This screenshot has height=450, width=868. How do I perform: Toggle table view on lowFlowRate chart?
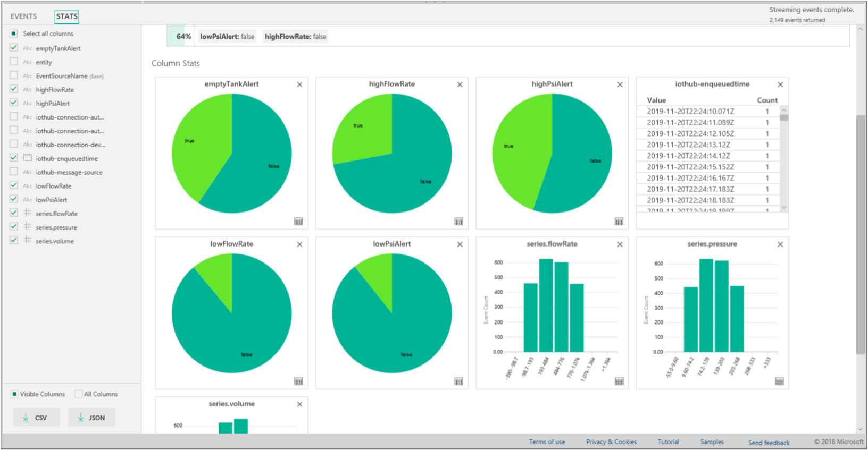coord(299,381)
